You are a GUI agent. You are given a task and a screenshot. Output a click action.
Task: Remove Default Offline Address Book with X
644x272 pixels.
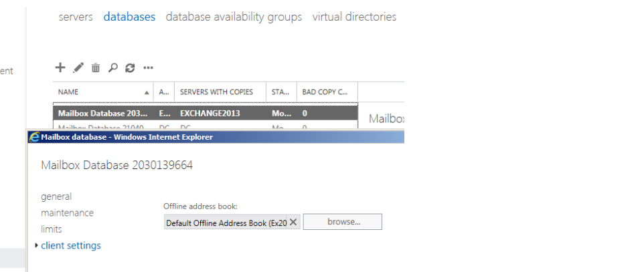(293, 223)
